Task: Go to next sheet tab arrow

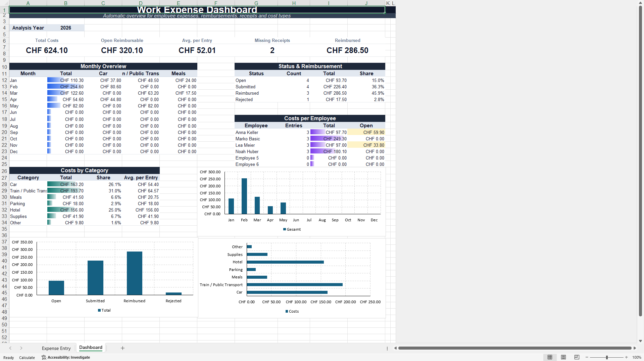Action: [x=21, y=348]
